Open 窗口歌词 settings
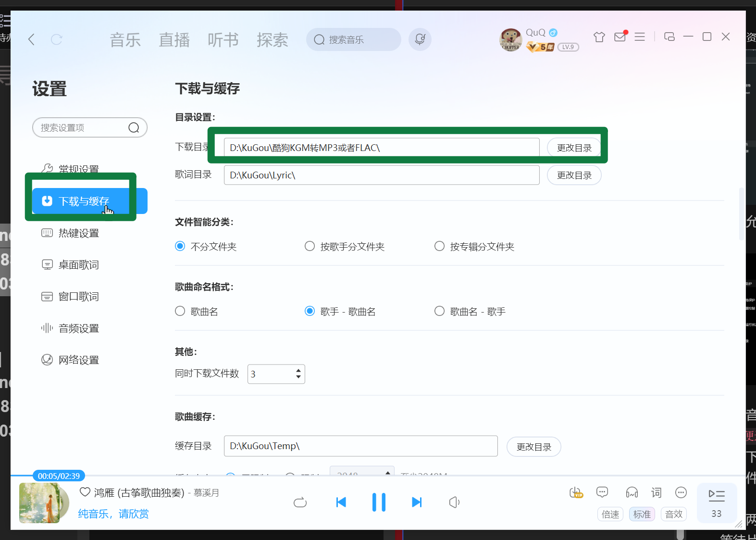This screenshot has height=540, width=756. pyautogui.click(x=79, y=297)
